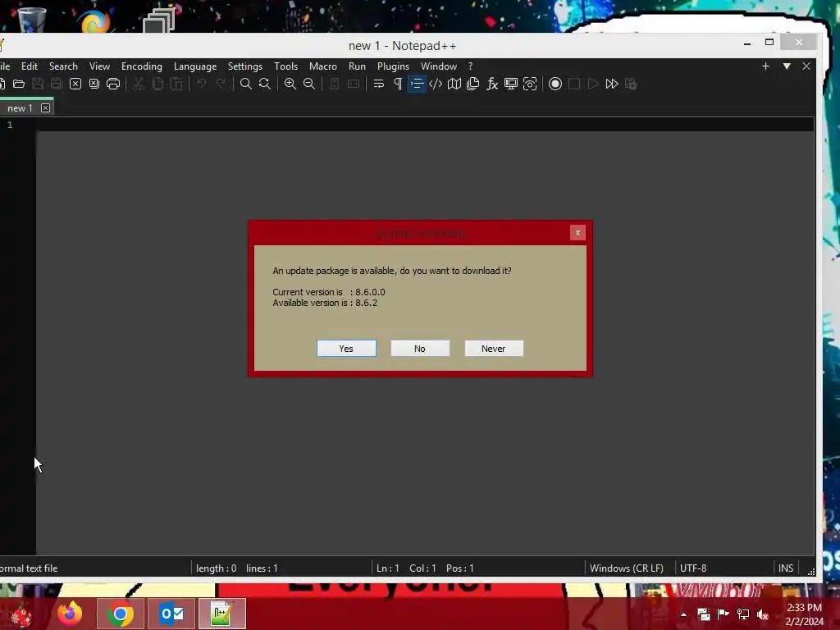Click the Playback macro play icon

(x=593, y=84)
